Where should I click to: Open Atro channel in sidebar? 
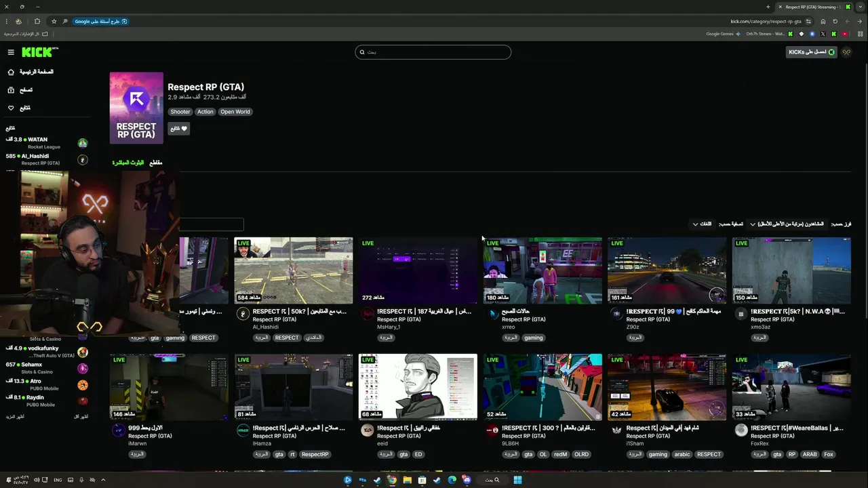click(x=46, y=384)
